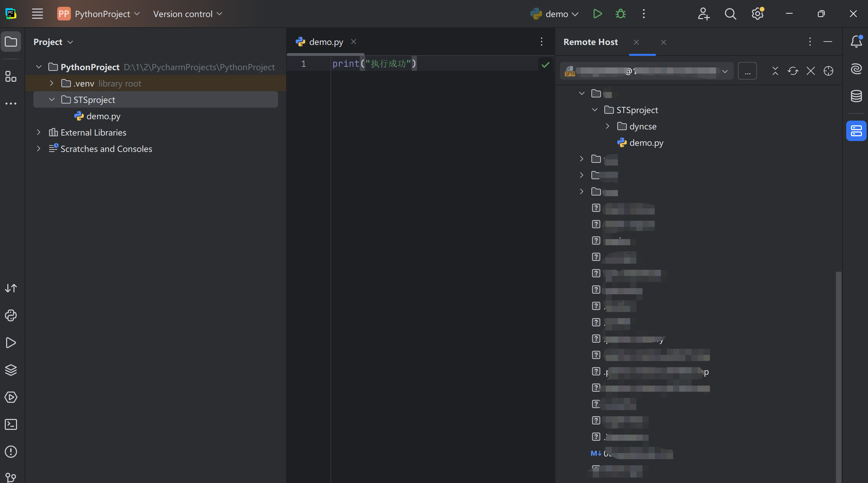Refresh the Remote Host file listing

click(x=793, y=71)
